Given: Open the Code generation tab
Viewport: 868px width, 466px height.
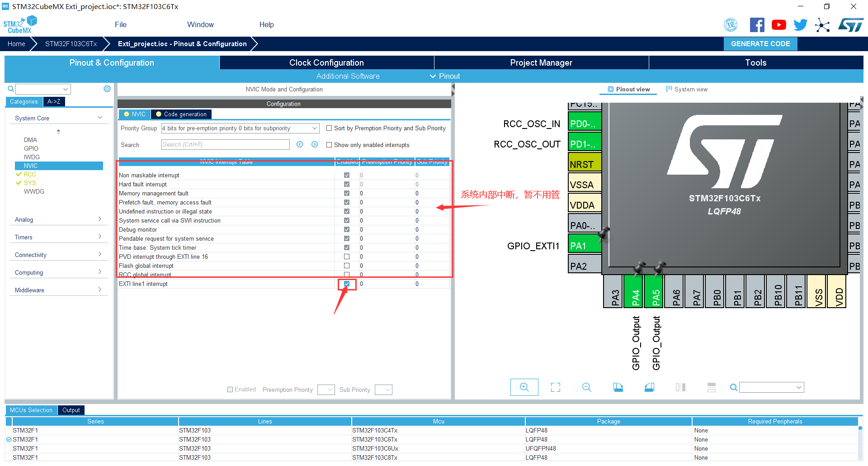Looking at the screenshot, I should pyautogui.click(x=181, y=114).
